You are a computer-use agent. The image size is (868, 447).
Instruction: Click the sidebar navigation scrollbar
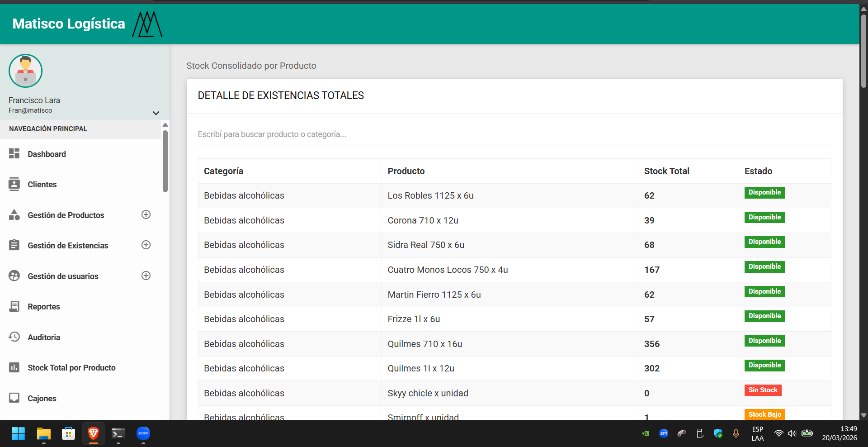165,161
